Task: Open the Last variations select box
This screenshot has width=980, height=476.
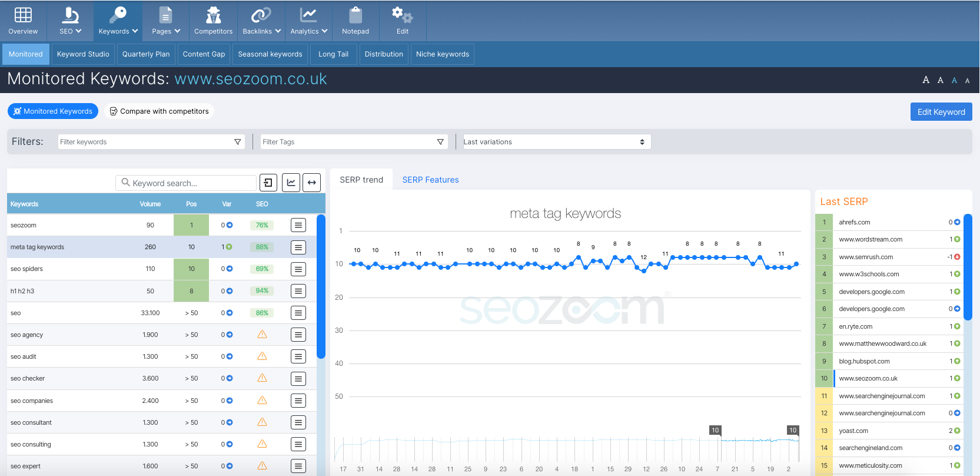Action: 557,141
